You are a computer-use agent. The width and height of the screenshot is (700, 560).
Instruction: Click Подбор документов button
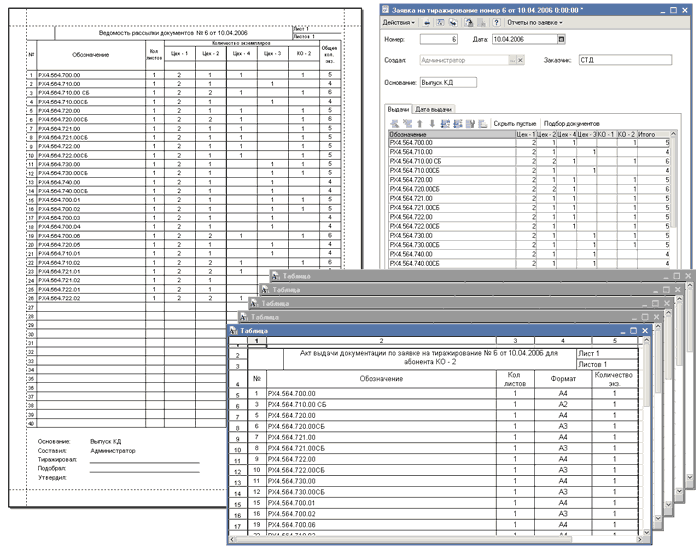pos(571,124)
